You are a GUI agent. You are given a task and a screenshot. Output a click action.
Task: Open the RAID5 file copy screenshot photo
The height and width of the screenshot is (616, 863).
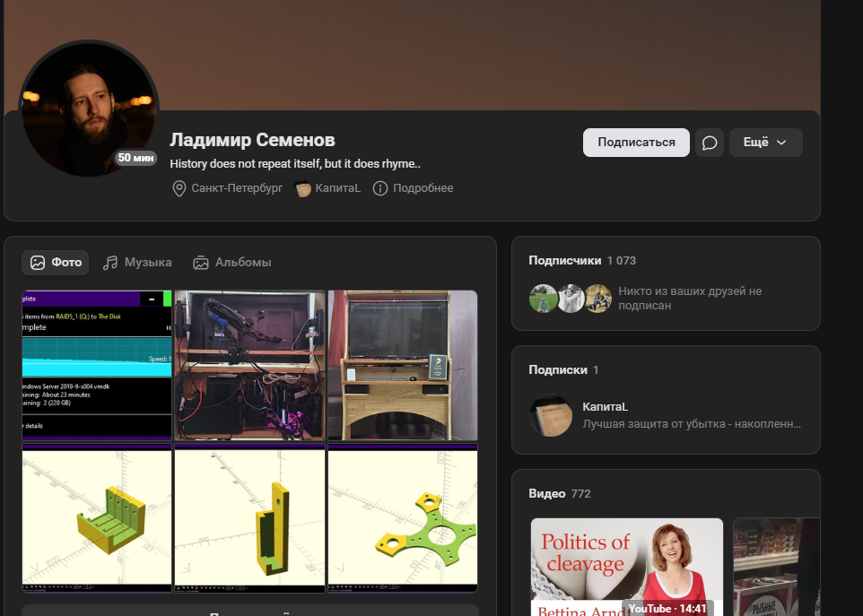[97, 365]
